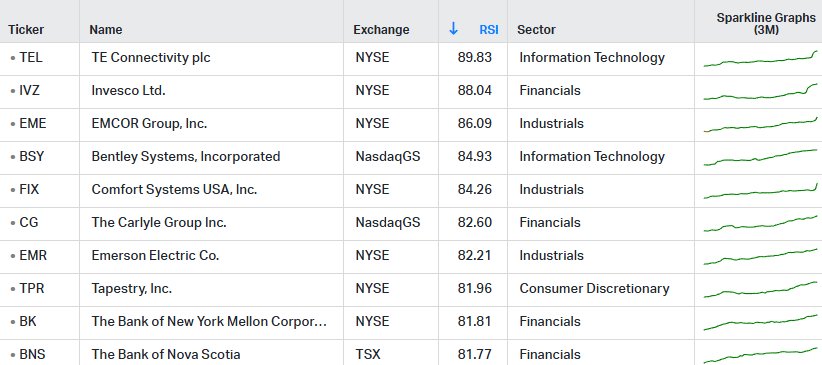Open the TEL 3M sparkline graph
This screenshot has height=365, width=822.
point(760,59)
